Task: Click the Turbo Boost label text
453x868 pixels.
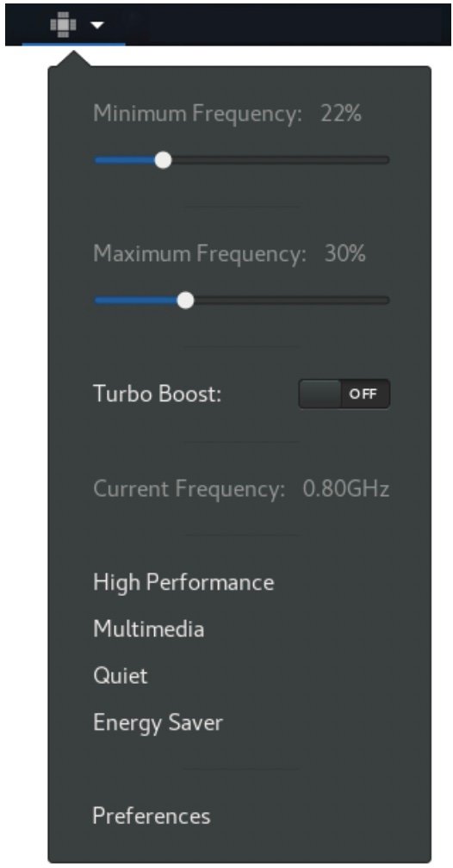Action: coord(158,394)
